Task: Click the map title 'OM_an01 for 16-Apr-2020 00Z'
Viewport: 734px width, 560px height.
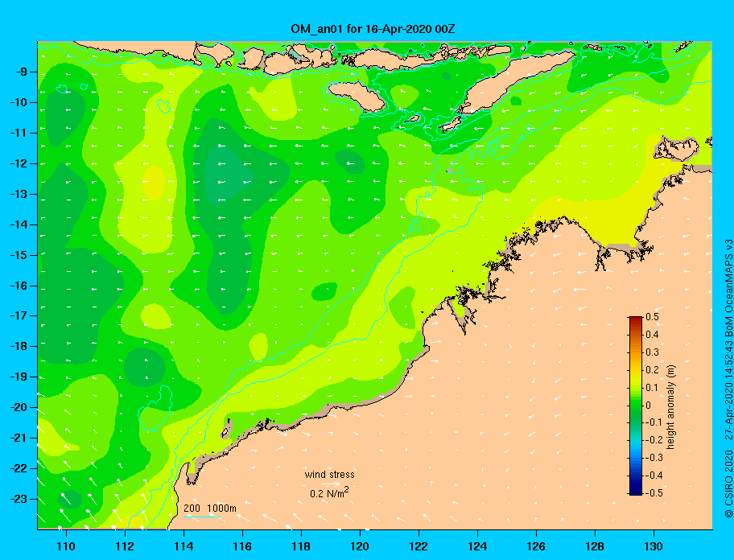Action: click(373, 29)
